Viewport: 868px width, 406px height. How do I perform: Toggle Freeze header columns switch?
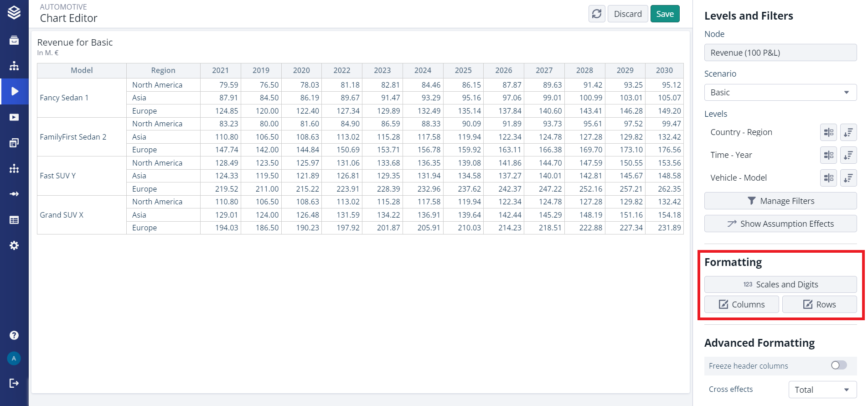pos(838,365)
